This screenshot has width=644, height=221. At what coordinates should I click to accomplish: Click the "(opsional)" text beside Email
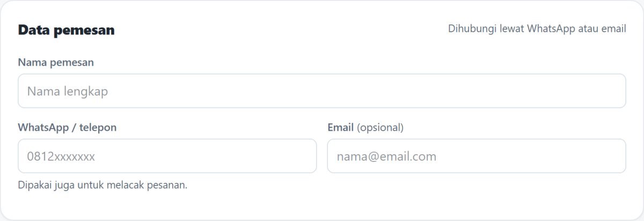coord(380,128)
